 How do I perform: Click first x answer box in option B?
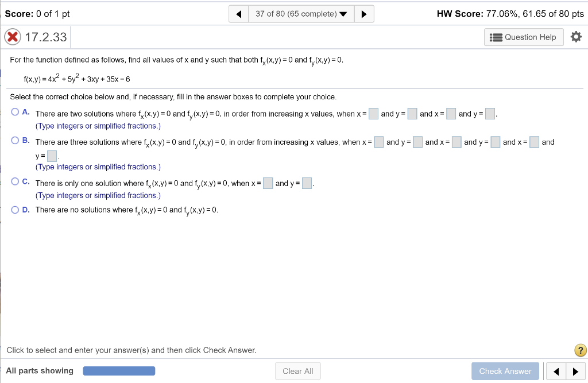click(379, 142)
